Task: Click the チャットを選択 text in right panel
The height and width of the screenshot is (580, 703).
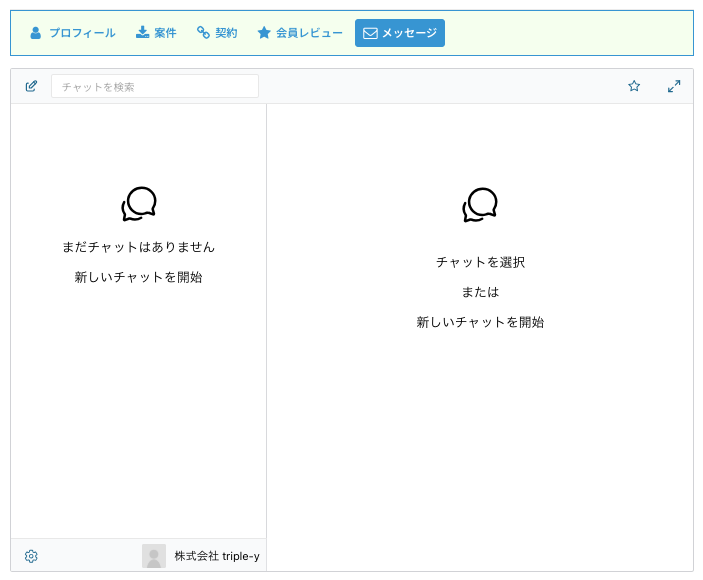Action: (480, 262)
